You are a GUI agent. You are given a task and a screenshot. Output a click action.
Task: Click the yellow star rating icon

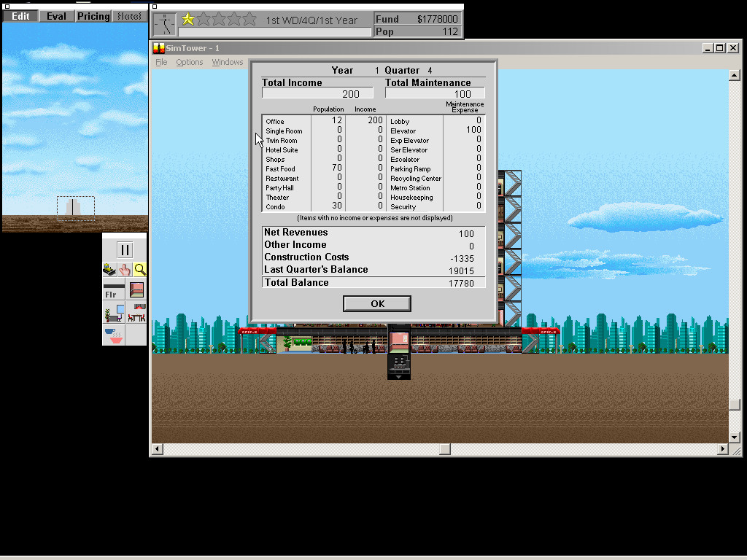tap(188, 19)
